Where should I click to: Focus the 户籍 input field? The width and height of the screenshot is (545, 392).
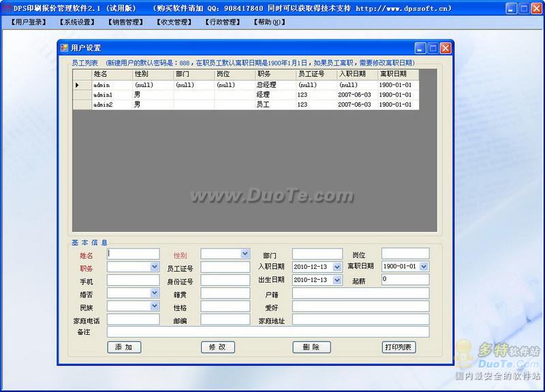[x=361, y=293]
